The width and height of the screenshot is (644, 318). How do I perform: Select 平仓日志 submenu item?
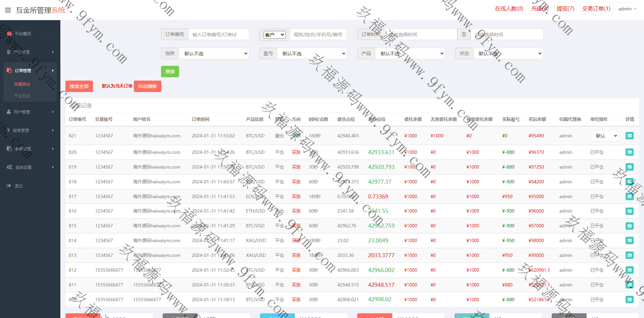pyautogui.click(x=22, y=96)
